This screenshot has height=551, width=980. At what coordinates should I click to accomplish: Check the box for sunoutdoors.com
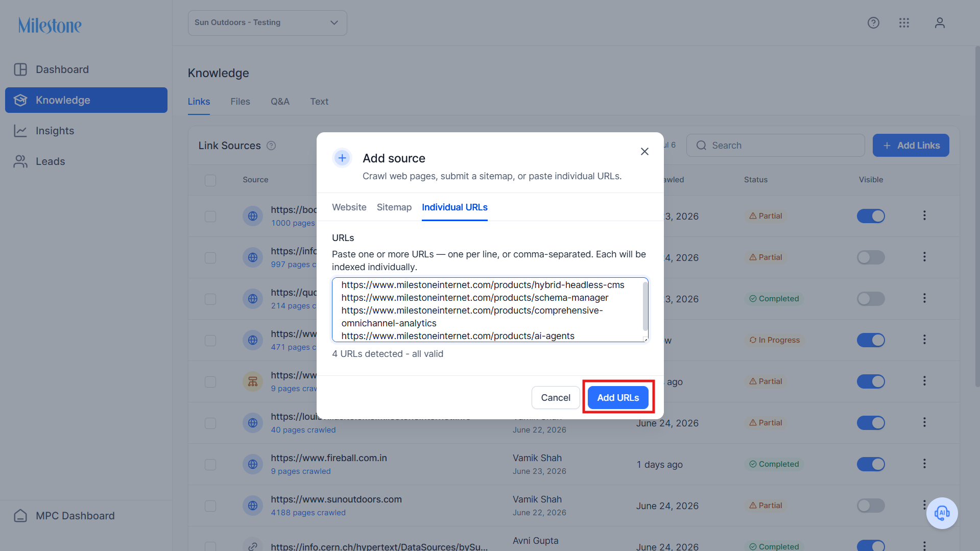point(210,506)
